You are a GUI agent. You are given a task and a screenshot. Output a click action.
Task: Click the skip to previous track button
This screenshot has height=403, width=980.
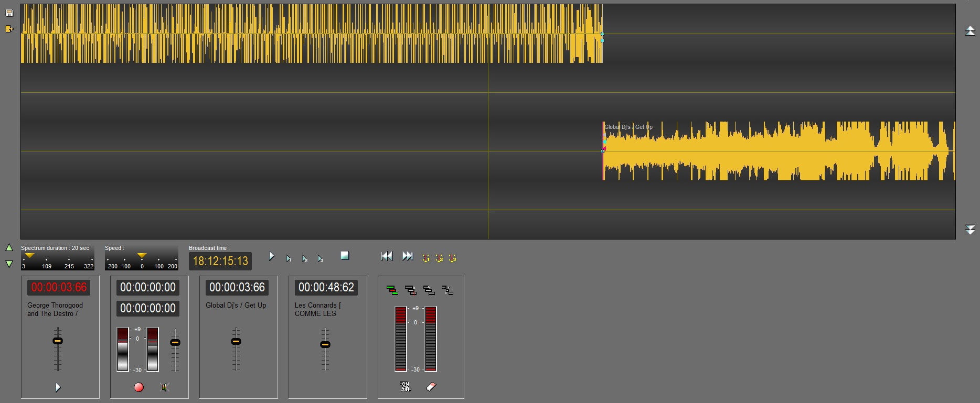pyautogui.click(x=387, y=256)
